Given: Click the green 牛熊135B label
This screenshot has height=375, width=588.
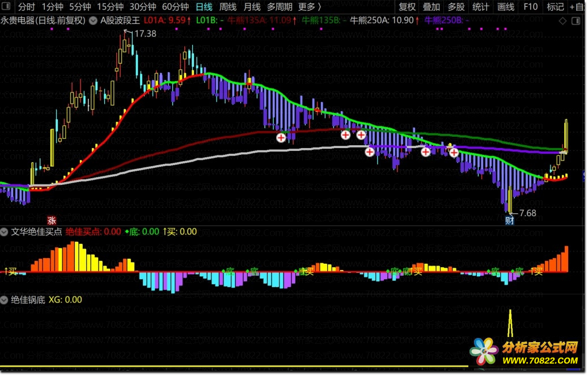Looking at the screenshot, I should [324, 20].
